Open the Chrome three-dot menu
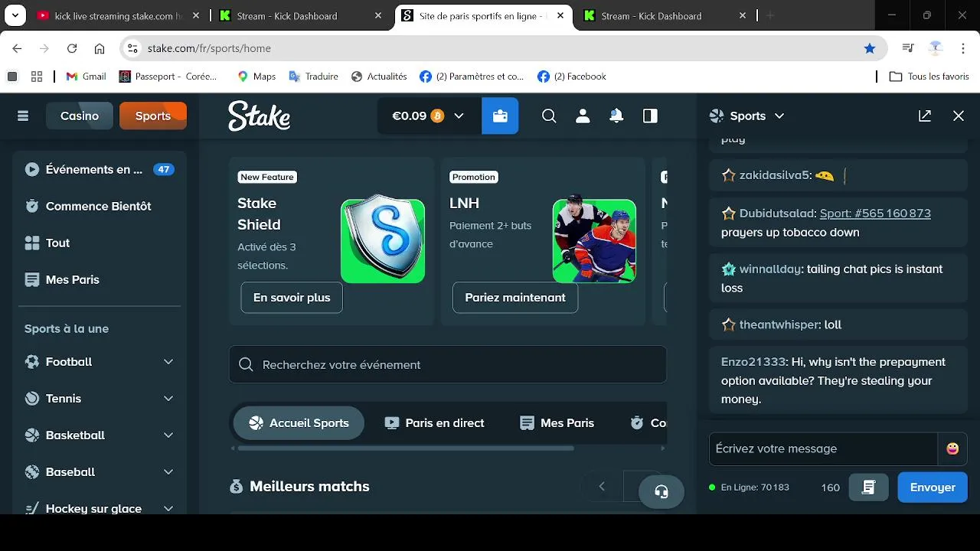Screen dimensions: 980x551 (963, 48)
